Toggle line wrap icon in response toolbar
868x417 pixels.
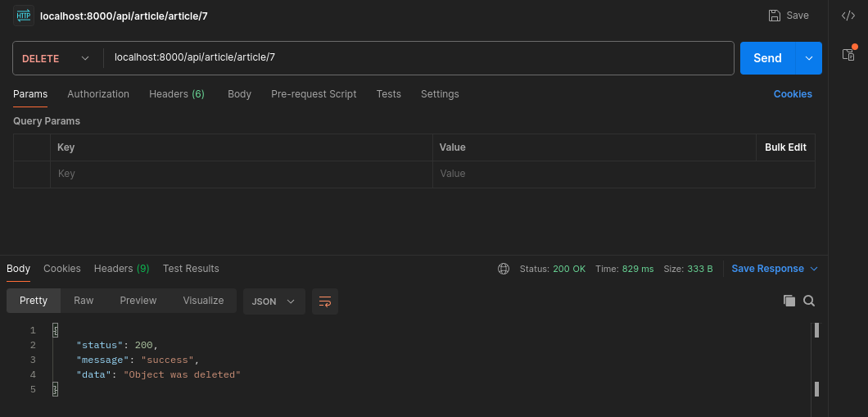[325, 301]
